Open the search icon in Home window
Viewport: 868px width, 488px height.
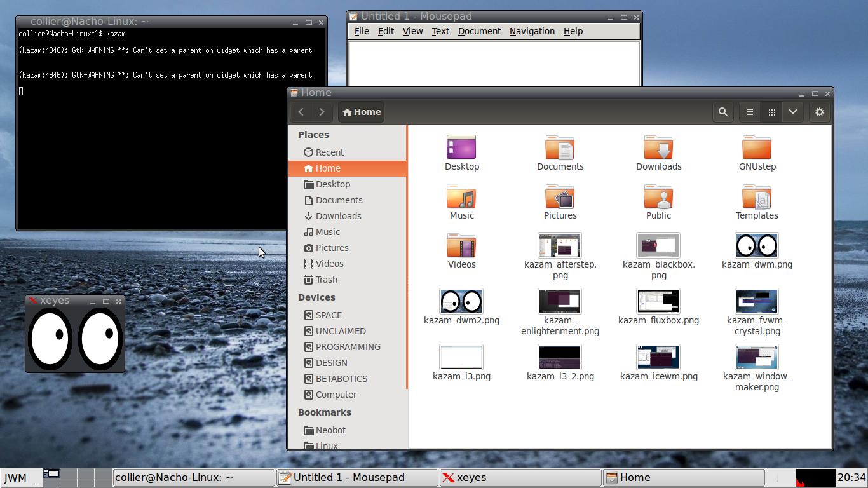723,112
